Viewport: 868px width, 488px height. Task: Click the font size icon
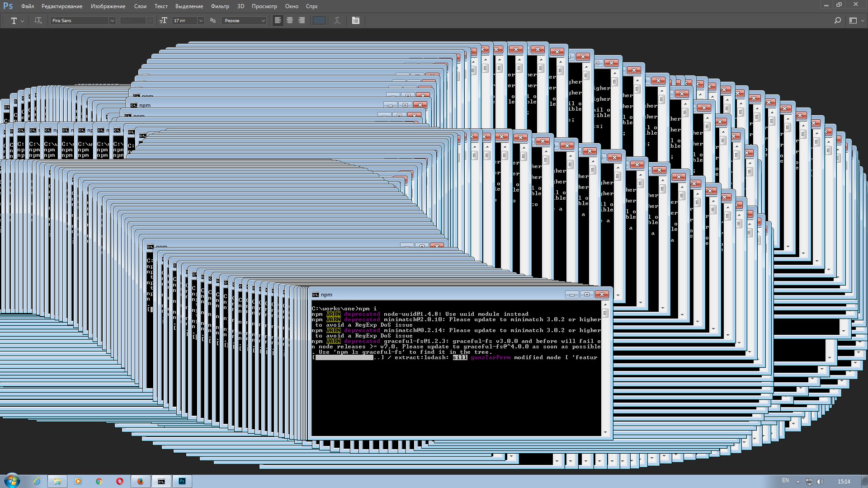click(164, 20)
